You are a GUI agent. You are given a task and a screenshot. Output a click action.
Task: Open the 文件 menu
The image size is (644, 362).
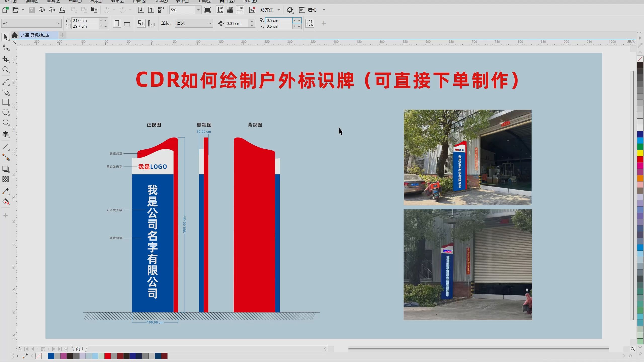coord(11,1)
